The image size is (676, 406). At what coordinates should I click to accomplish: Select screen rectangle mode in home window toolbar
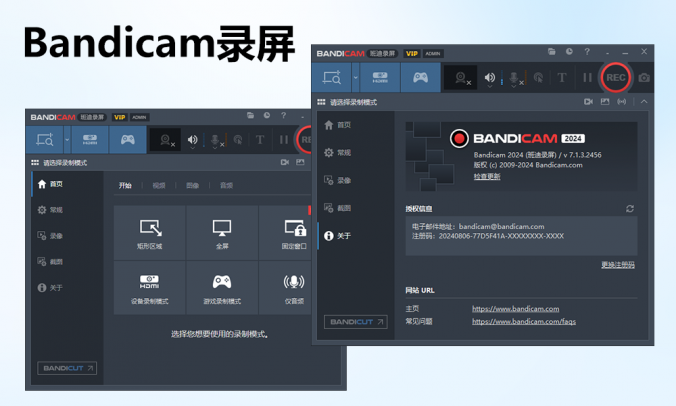pyautogui.click(x=45, y=140)
